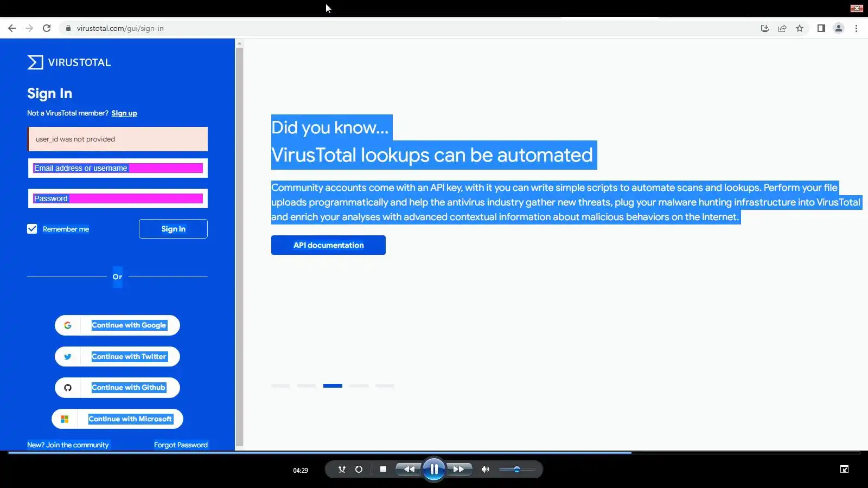Open the browser side panel
Screen dimensions: 868x488
click(x=821, y=28)
